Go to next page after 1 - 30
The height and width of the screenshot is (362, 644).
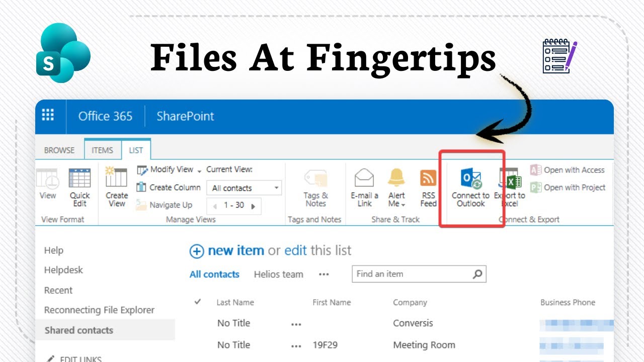(x=253, y=206)
